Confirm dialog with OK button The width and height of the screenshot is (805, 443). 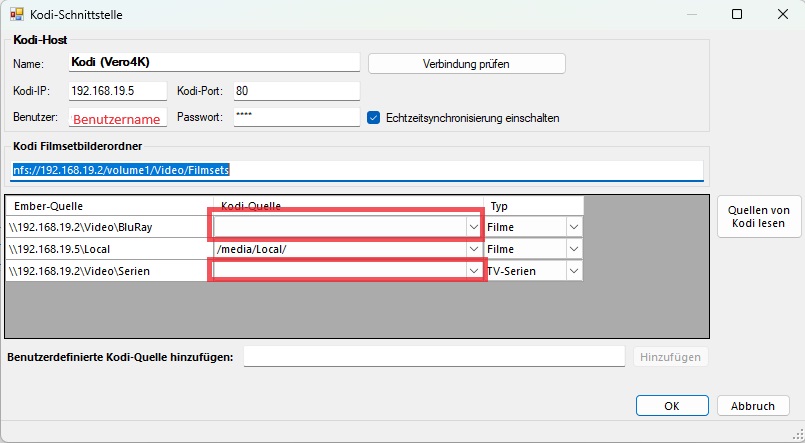click(672, 406)
